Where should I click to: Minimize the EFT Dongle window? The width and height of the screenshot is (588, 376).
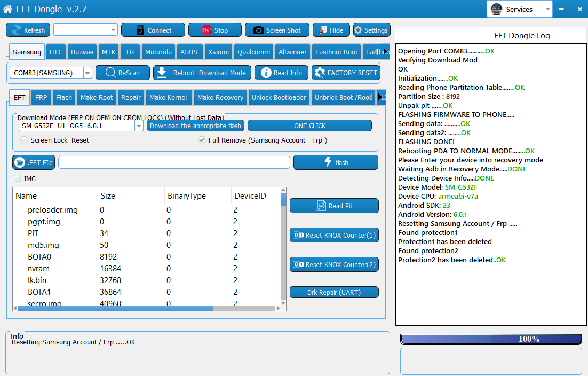pyautogui.click(x=561, y=9)
